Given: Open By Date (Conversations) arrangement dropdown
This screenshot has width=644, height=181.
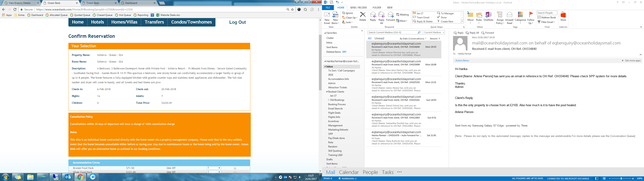Looking at the screenshot, I should (413, 38).
